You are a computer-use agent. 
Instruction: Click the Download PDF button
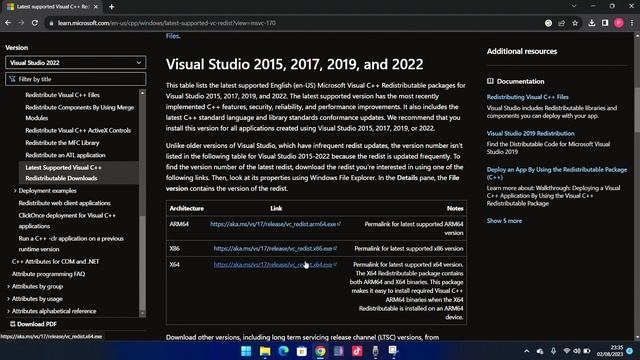[33, 324]
